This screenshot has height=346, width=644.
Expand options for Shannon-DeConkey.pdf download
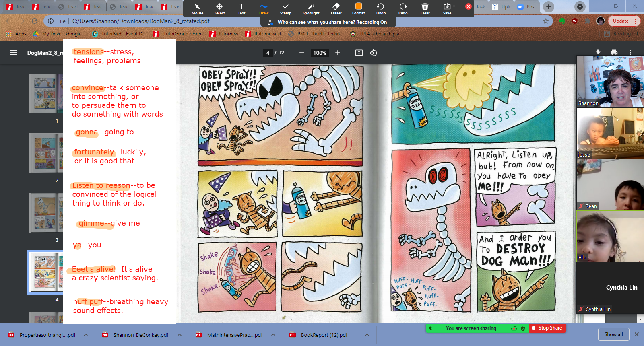[x=180, y=335]
